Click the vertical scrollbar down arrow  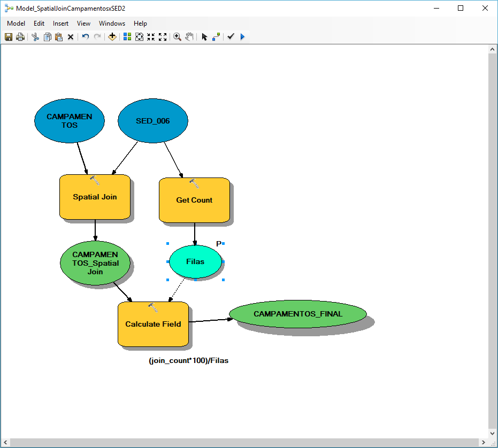coord(492,434)
